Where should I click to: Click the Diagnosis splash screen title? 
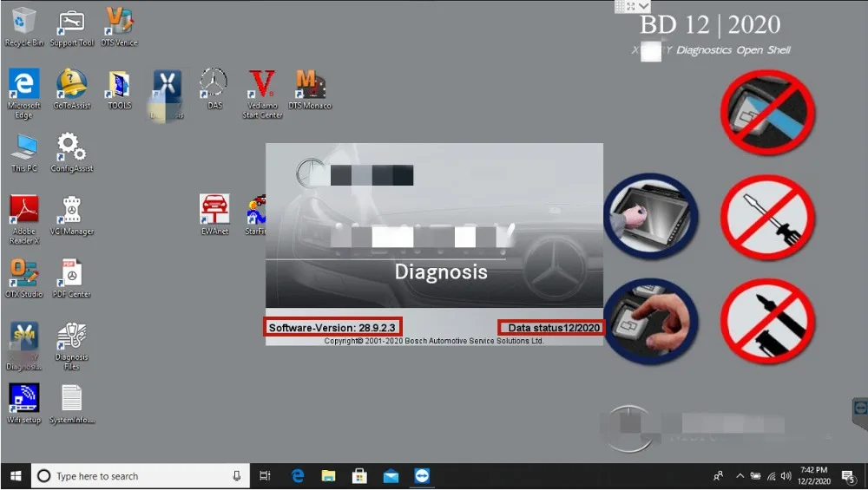[441, 272]
